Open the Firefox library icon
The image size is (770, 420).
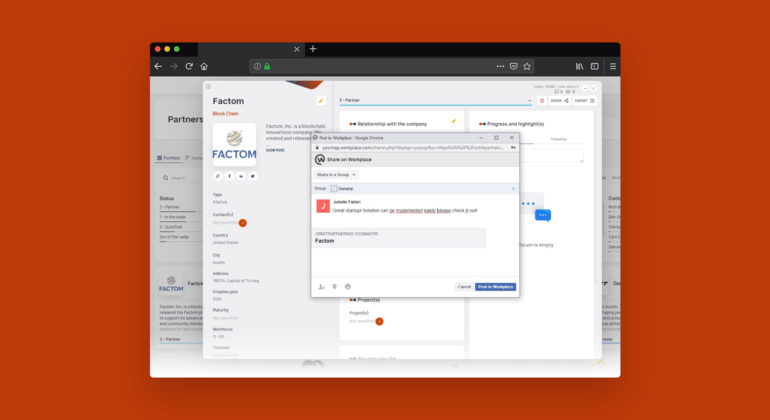click(579, 66)
